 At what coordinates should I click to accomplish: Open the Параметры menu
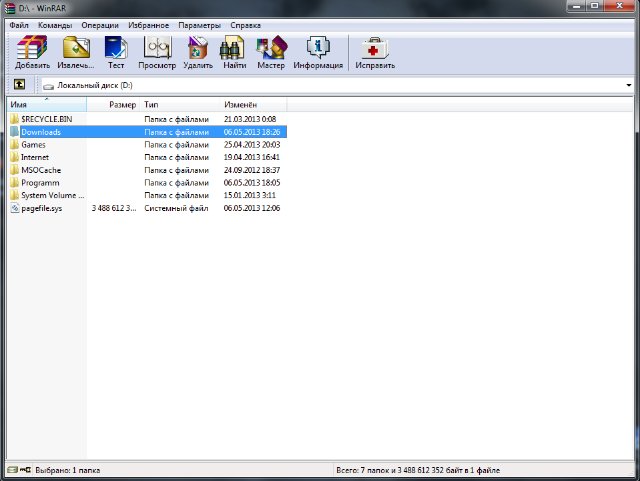200,25
